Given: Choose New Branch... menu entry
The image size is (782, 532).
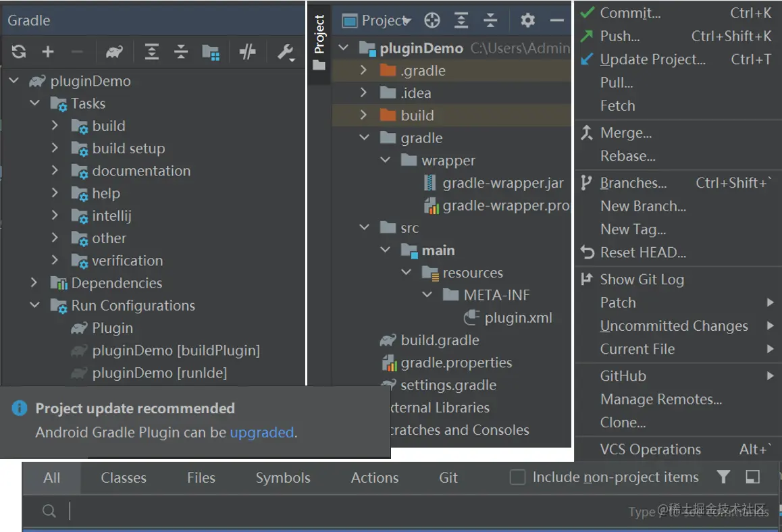Looking at the screenshot, I should pyautogui.click(x=677, y=206).
